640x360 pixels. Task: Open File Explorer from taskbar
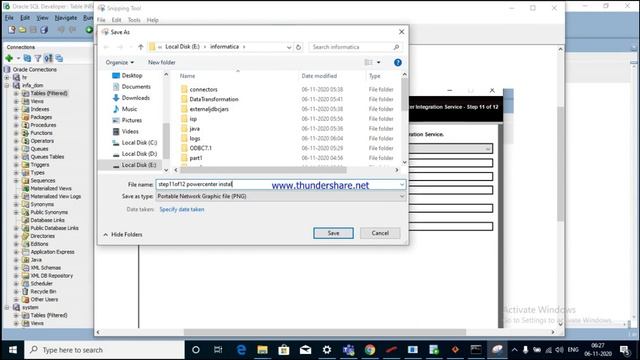pos(262,350)
